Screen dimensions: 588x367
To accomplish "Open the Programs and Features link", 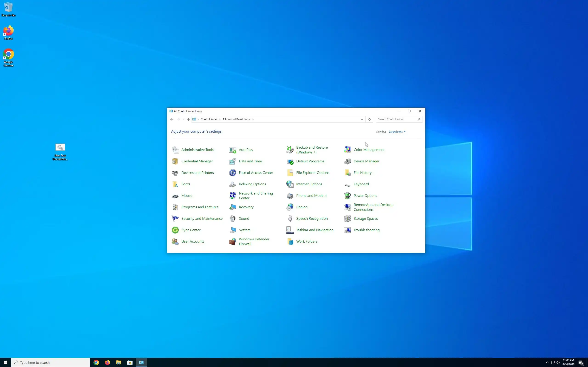I will point(200,207).
